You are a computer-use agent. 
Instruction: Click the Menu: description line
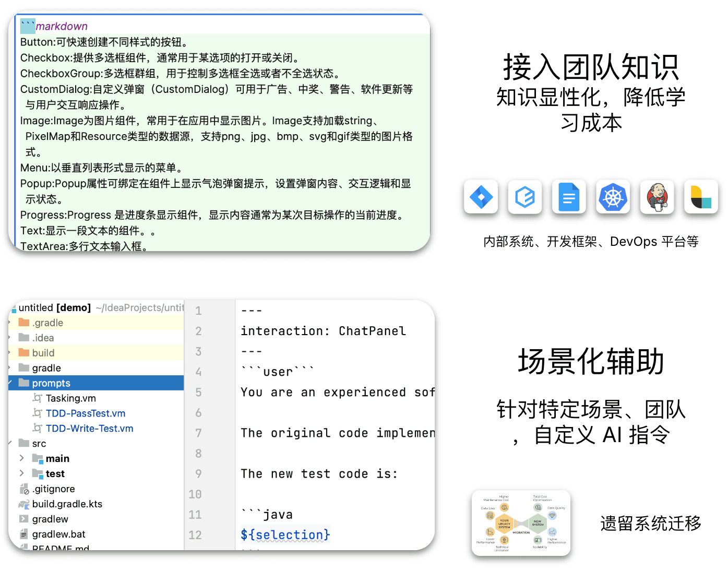(101, 168)
